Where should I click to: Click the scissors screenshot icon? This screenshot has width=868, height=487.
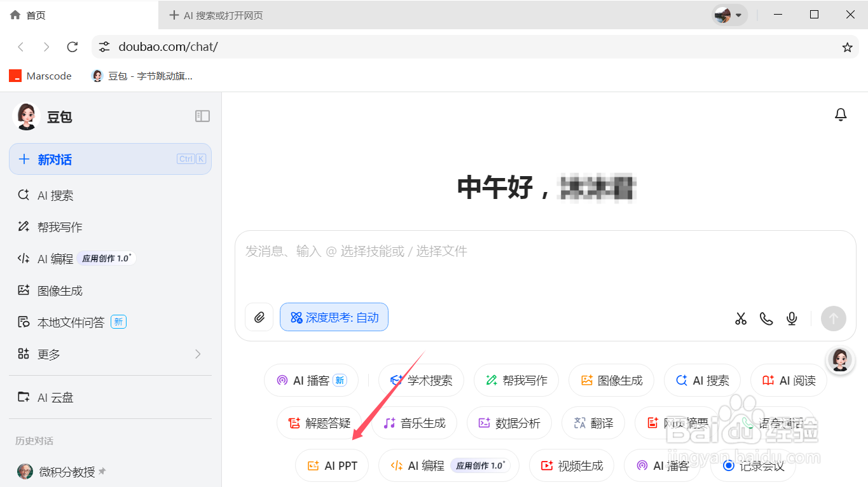[741, 319]
